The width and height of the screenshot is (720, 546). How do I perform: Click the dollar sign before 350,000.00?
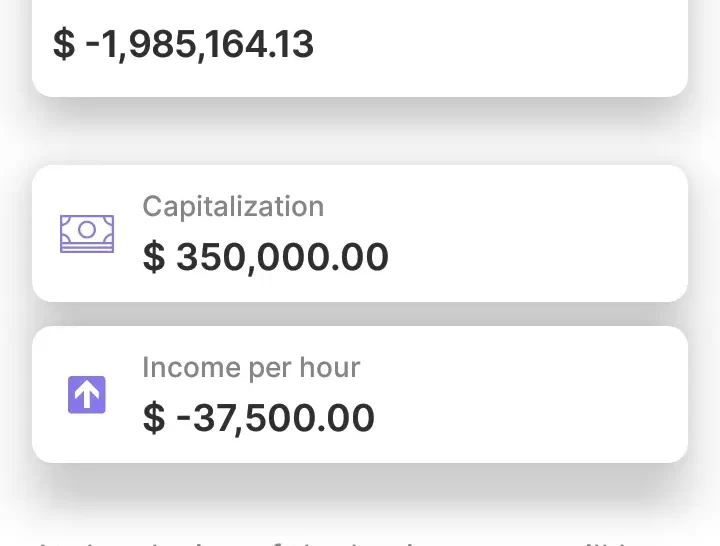point(153,257)
